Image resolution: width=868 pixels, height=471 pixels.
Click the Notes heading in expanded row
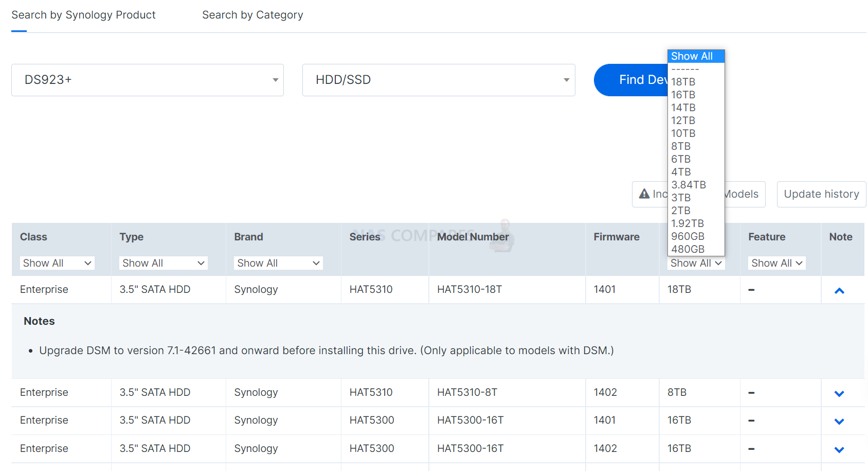coord(39,321)
